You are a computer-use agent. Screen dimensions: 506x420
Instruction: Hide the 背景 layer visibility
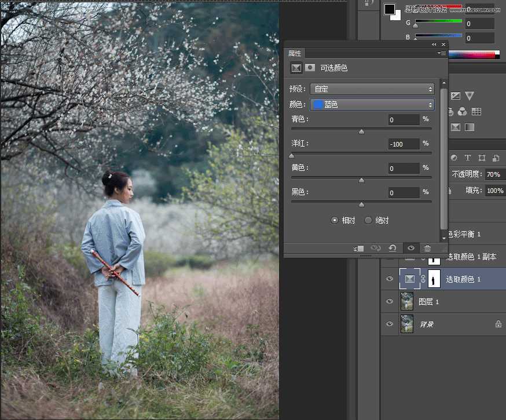390,324
